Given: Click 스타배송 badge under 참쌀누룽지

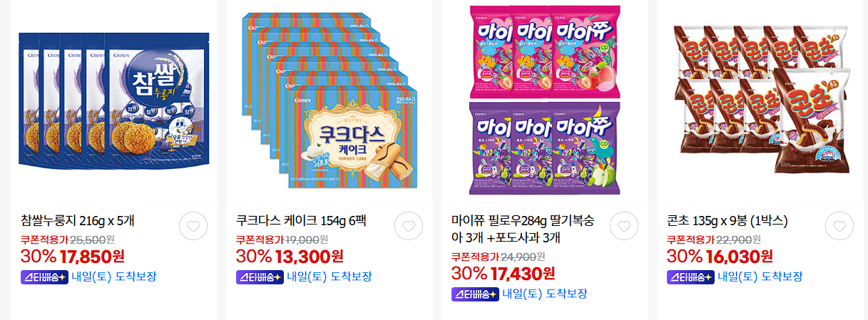Looking at the screenshot, I should pyautogui.click(x=44, y=277).
